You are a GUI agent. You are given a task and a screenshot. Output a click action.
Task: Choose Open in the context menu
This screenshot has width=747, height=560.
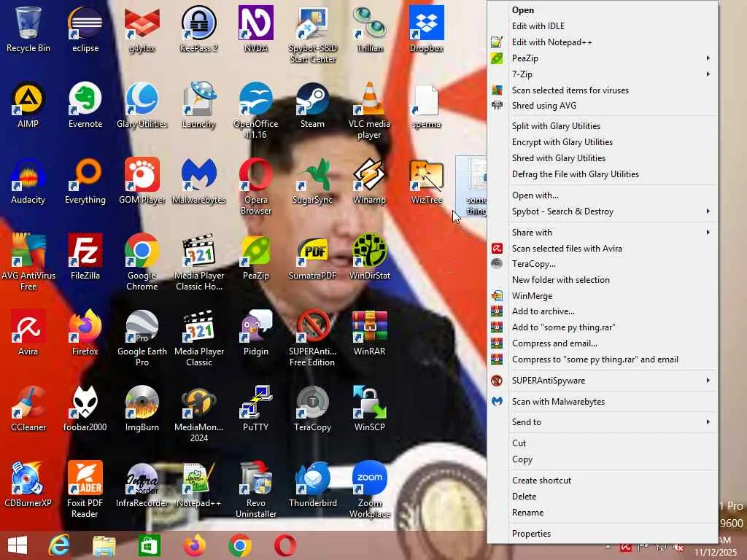(602, 10)
